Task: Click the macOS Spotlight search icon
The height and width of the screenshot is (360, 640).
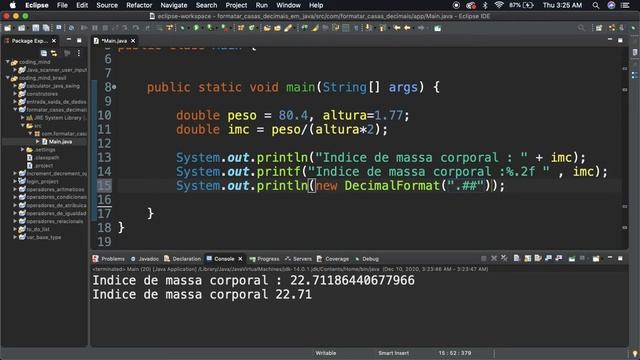Action: [x=596, y=5]
